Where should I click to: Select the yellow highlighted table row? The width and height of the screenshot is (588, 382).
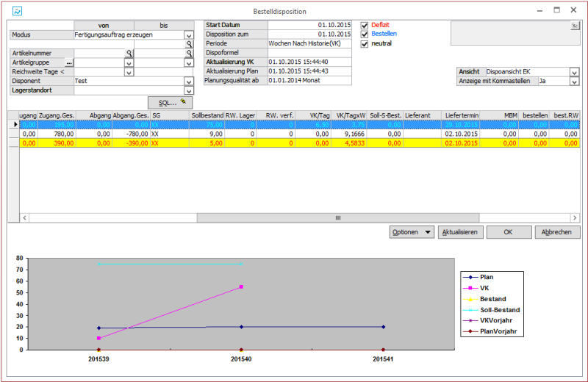coord(294,144)
